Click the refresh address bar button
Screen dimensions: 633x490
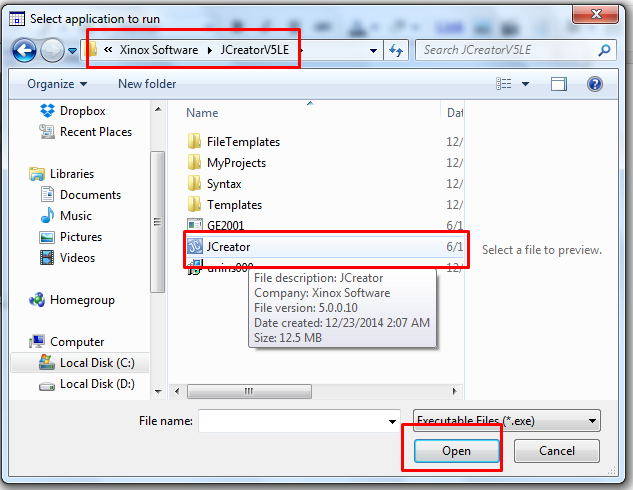396,50
